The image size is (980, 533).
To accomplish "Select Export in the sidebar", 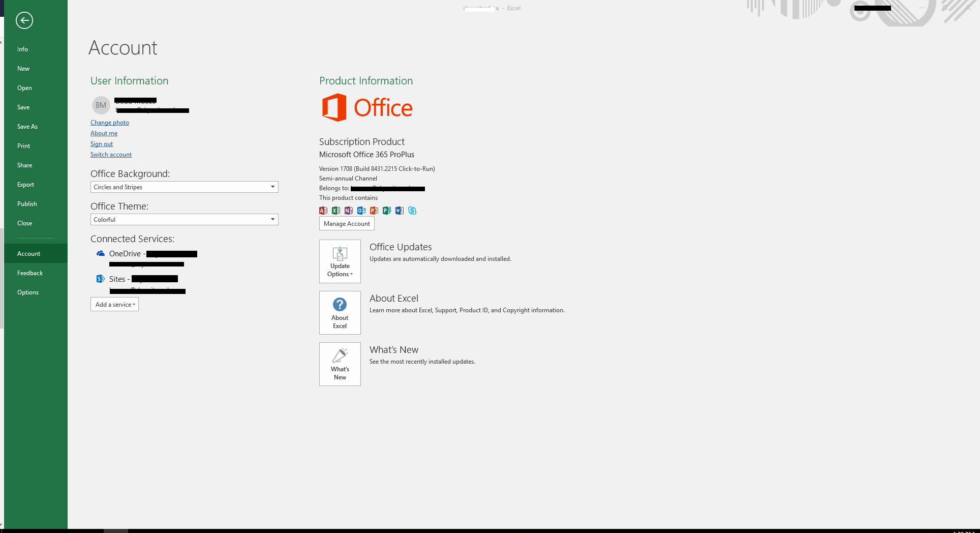I will 36,185.
